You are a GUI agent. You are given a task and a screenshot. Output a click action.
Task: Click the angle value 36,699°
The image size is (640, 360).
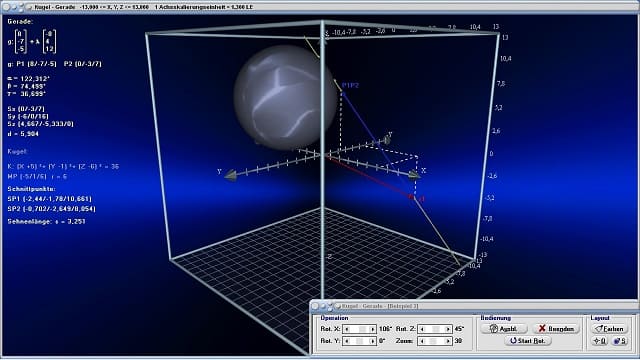point(32,93)
